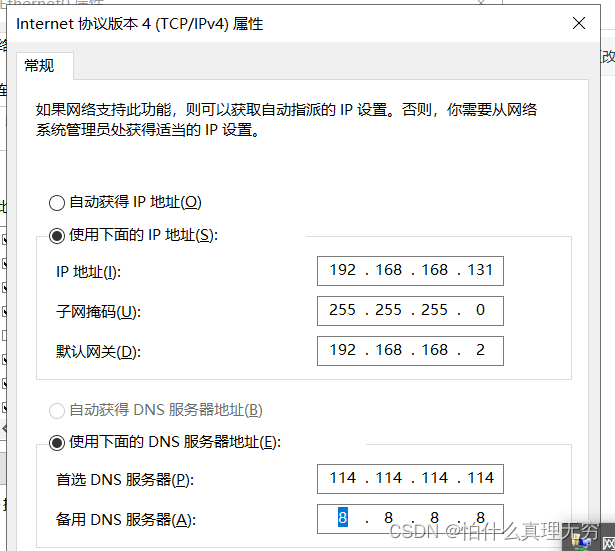Click first octet 192 of IP 地址 field
The width and height of the screenshot is (615, 551).
pyautogui.click(x=343, y=270)
